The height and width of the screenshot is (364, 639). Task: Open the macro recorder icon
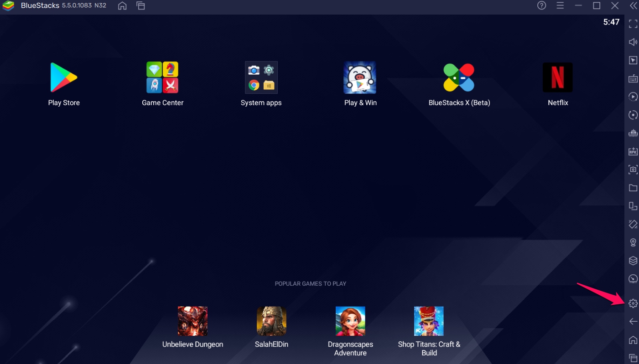pos(633,97)
